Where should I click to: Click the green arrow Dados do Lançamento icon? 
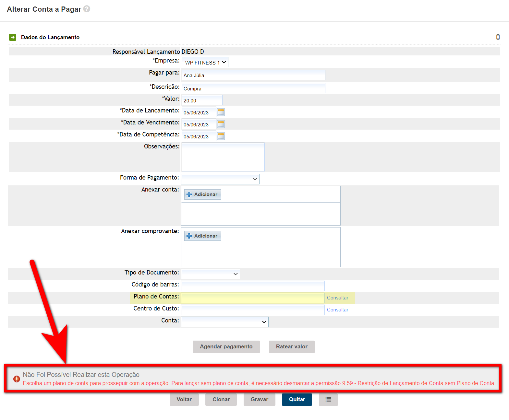point(13,37)
